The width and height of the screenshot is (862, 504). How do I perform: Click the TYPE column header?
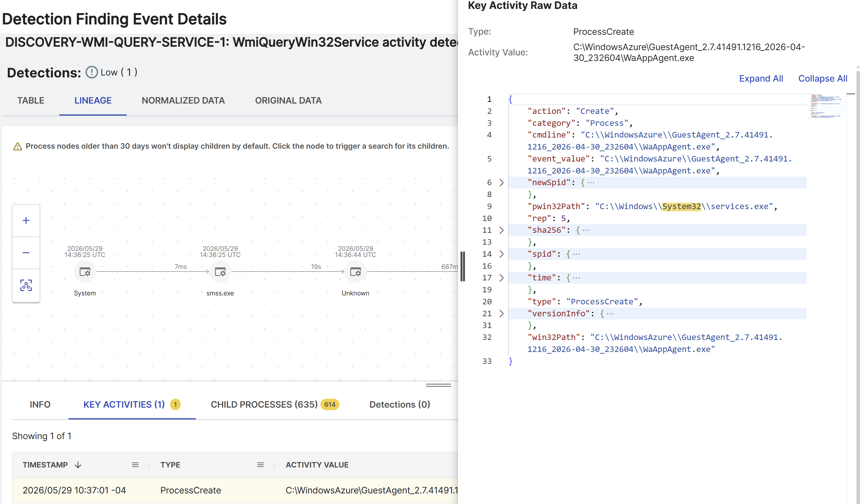[x=170, y=465]
